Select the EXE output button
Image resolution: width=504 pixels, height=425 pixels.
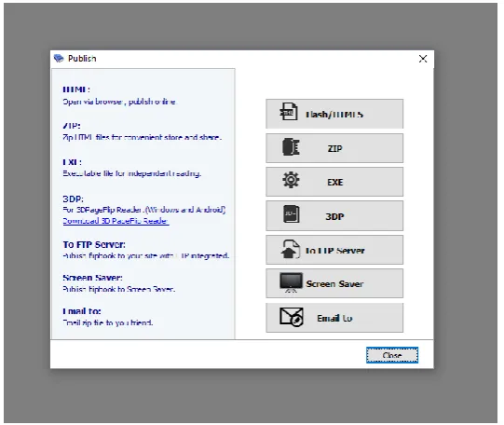pos(334,182)
